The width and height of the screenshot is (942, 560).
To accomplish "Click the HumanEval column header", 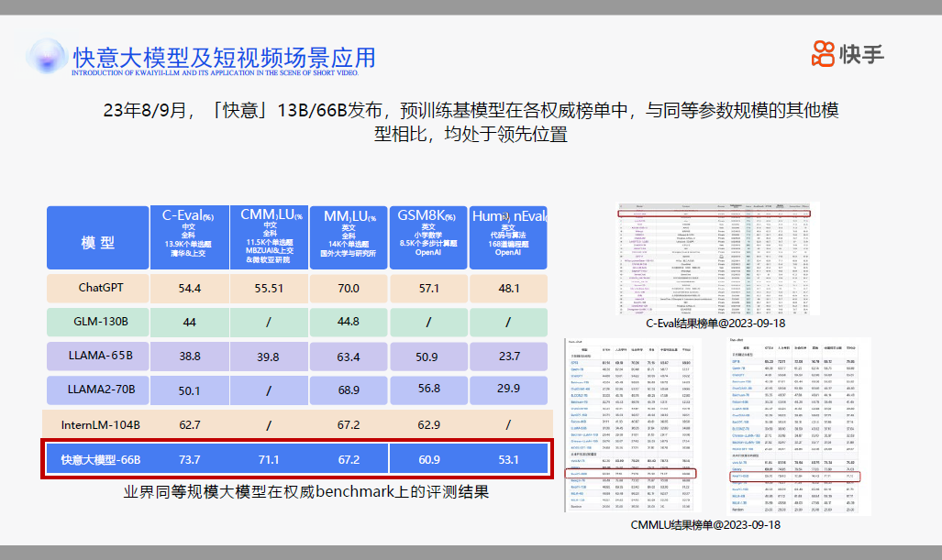I will (x=508, y=237).
